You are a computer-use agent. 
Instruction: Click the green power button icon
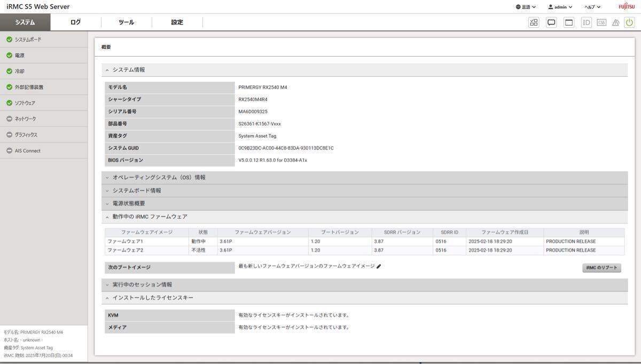(x=629, y=22)
